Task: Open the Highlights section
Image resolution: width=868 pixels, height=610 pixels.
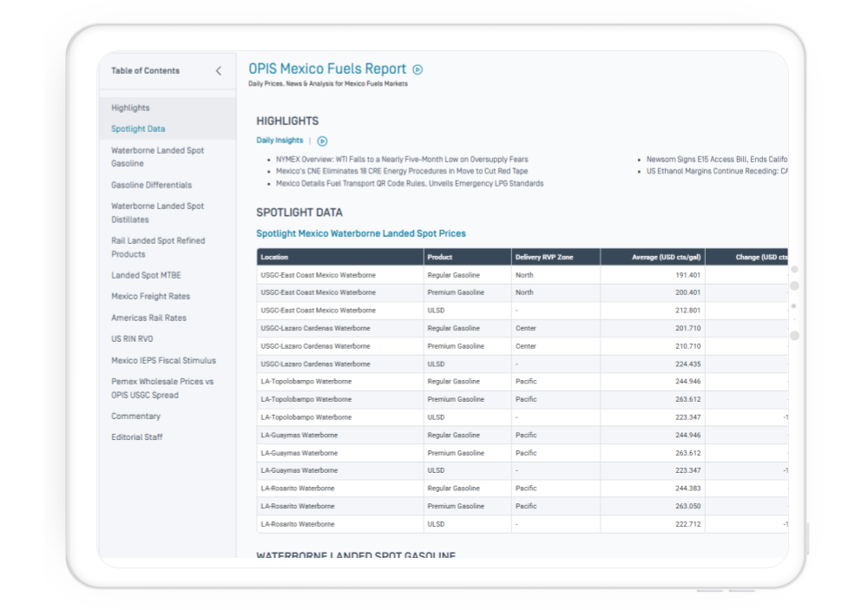Action: pyautogui.click(x=130, y=108)
